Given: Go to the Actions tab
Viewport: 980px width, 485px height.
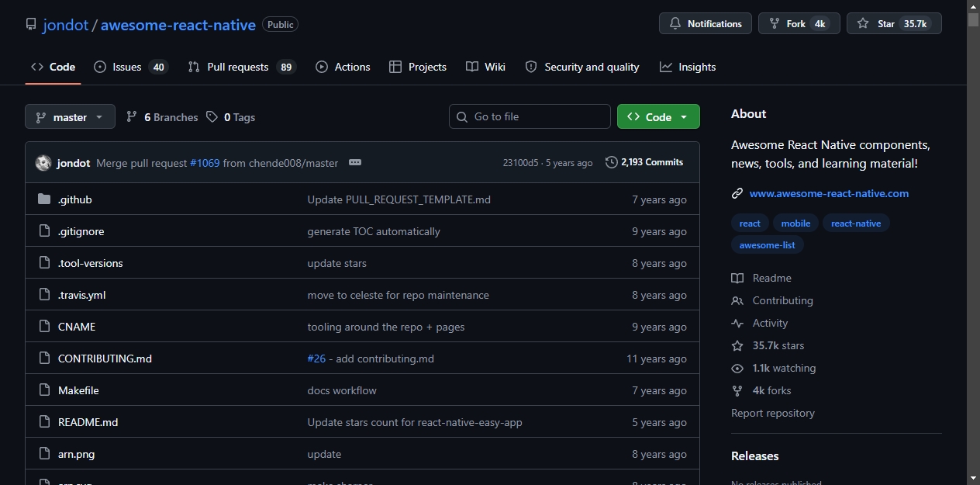Looking at the screenshot, I should (x=343, y=67).
